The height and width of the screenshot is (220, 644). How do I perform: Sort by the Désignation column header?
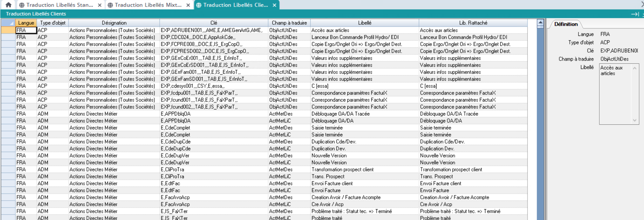coord(114,23)
